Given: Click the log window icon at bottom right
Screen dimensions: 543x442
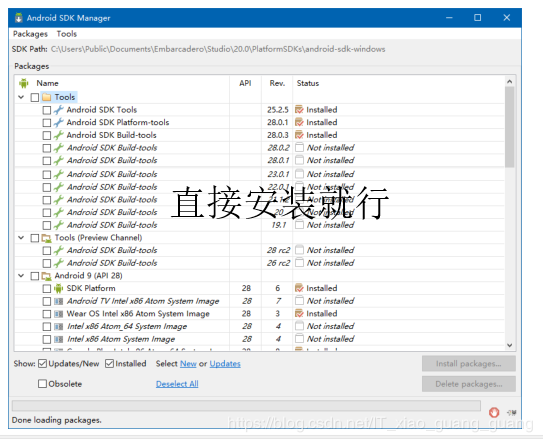Looking at the screenshot, I should [511, 413].
